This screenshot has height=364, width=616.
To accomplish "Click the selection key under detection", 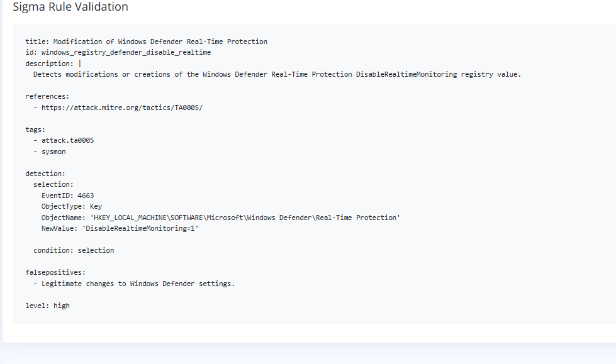I will [53, 184].
